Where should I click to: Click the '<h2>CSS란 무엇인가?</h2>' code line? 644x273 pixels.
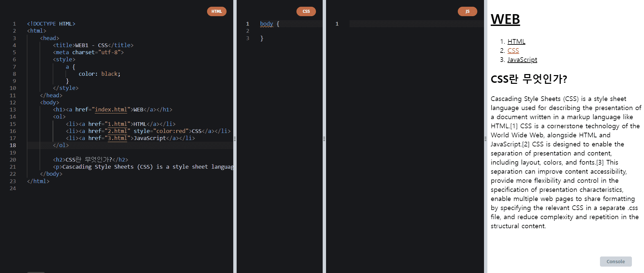[x=90, y=160]
